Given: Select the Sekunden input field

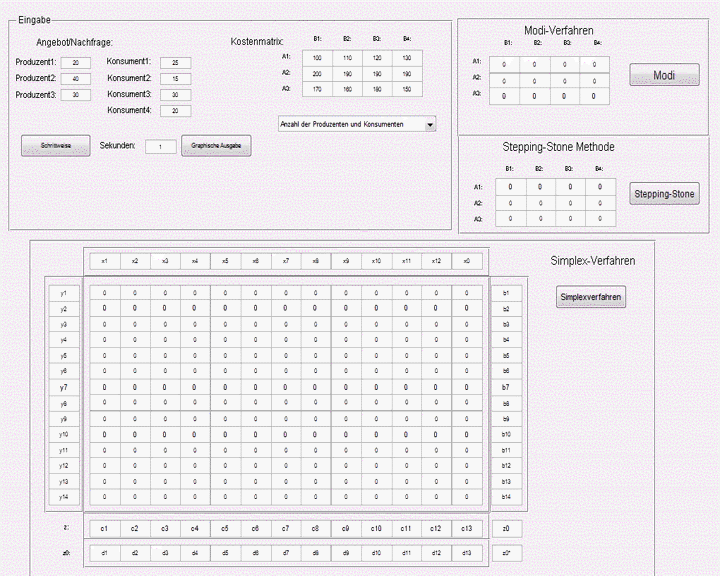Looking at the screenshot, I should point(161,147).
